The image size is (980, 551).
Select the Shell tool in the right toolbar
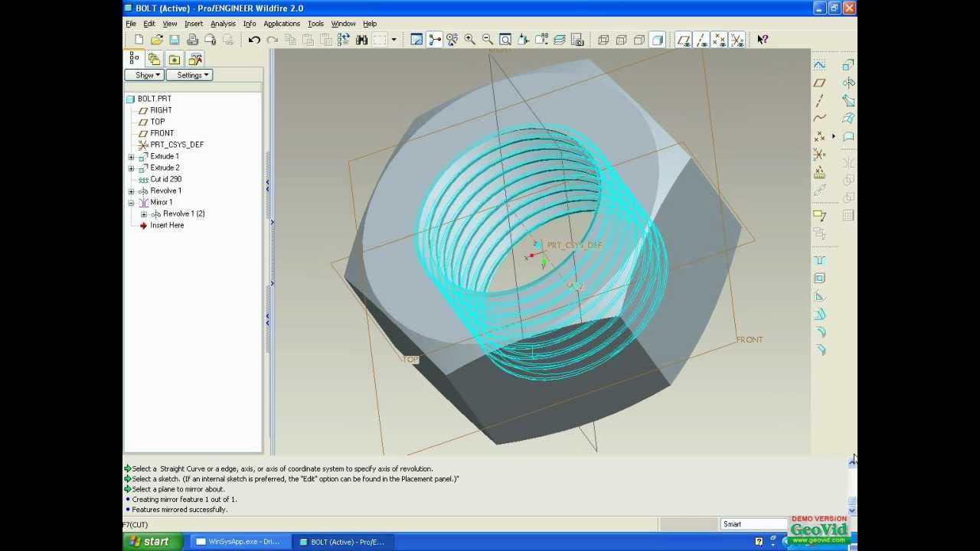point(819,279)
